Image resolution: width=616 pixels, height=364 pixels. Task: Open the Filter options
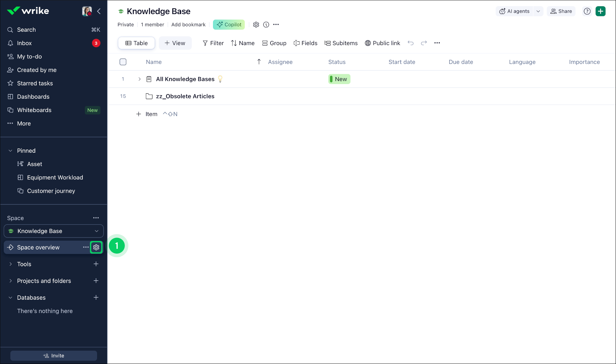click(213, 43)
